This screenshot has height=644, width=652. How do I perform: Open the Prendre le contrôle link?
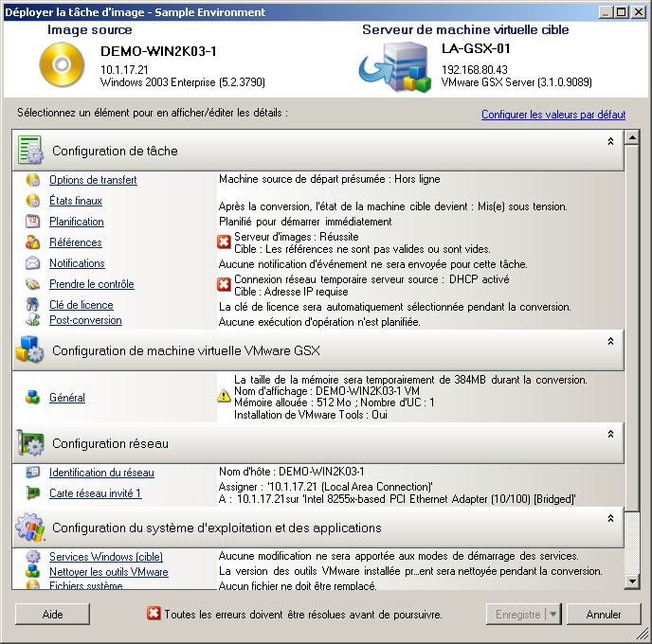click(x=92, y=284)
